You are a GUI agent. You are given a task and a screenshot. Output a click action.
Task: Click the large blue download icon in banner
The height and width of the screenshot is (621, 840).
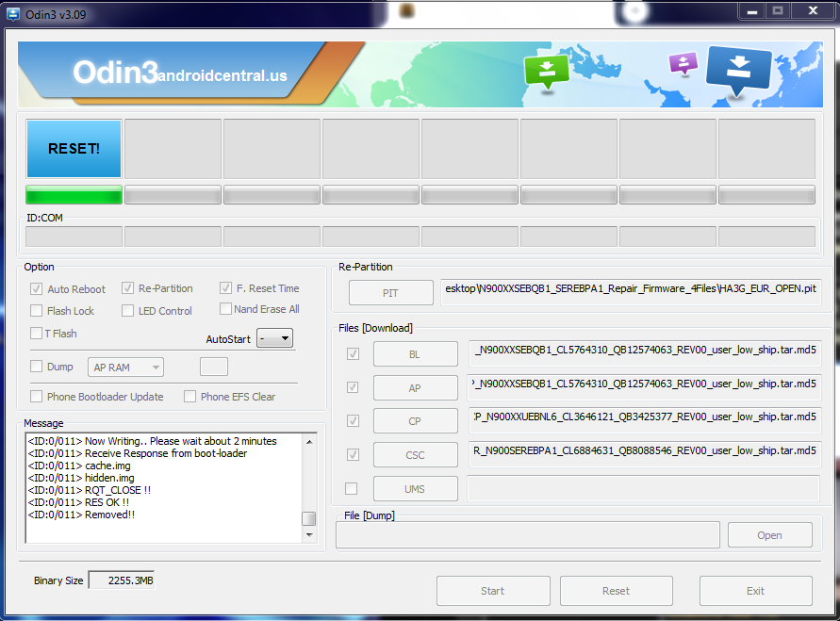coord(739,70)
